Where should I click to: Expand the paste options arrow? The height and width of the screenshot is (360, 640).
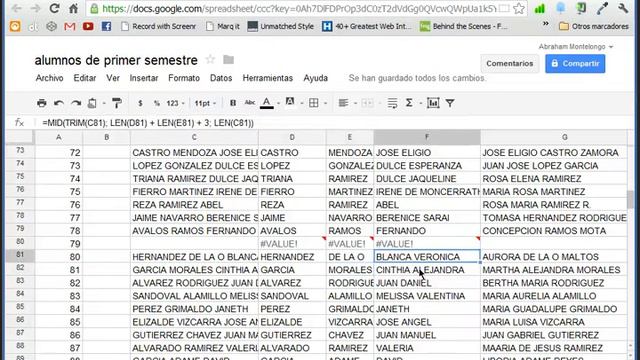104,103
